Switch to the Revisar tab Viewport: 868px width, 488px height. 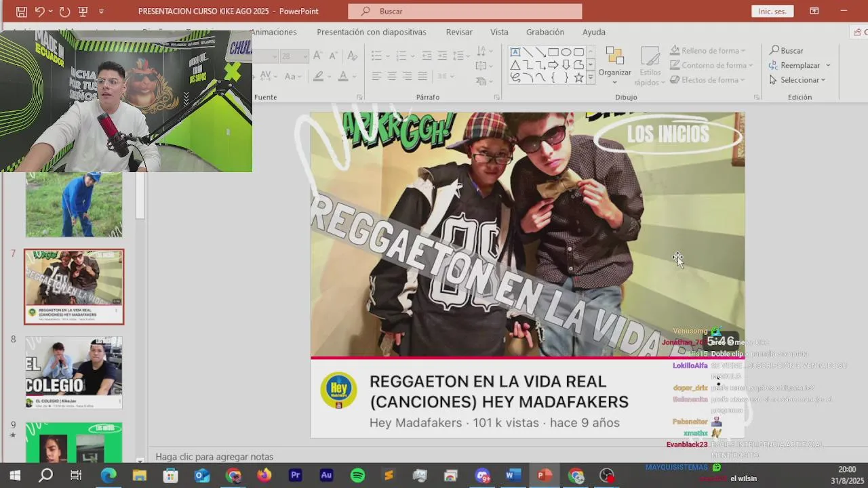(x=459, y=32)
